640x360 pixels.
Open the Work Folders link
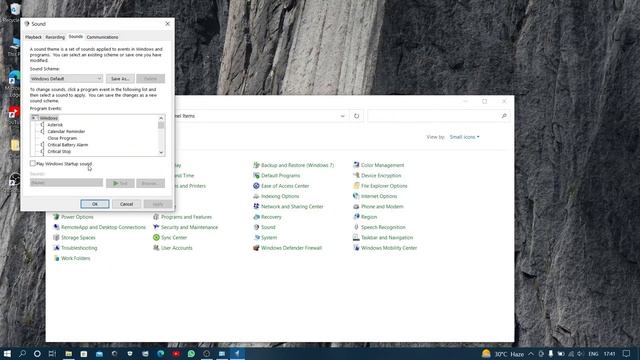pos(76,258)
